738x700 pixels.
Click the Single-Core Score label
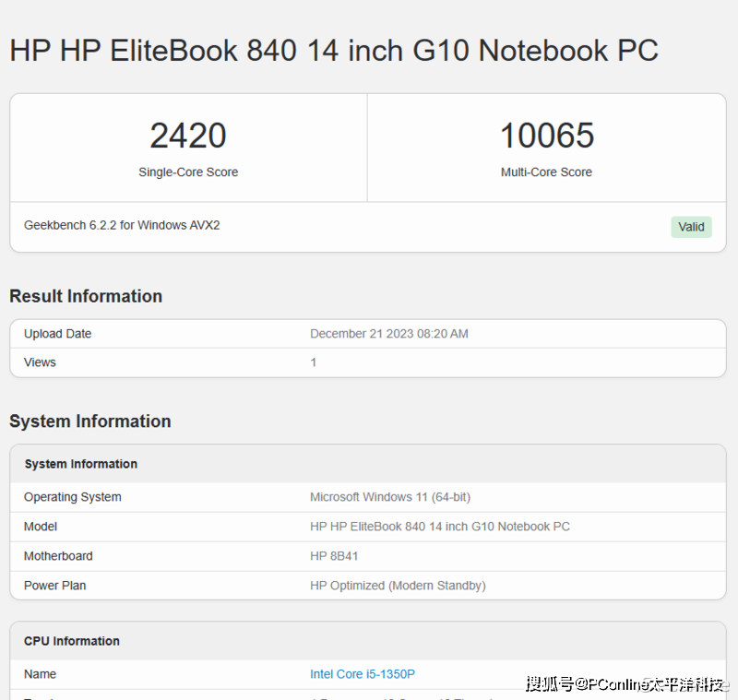188,172
